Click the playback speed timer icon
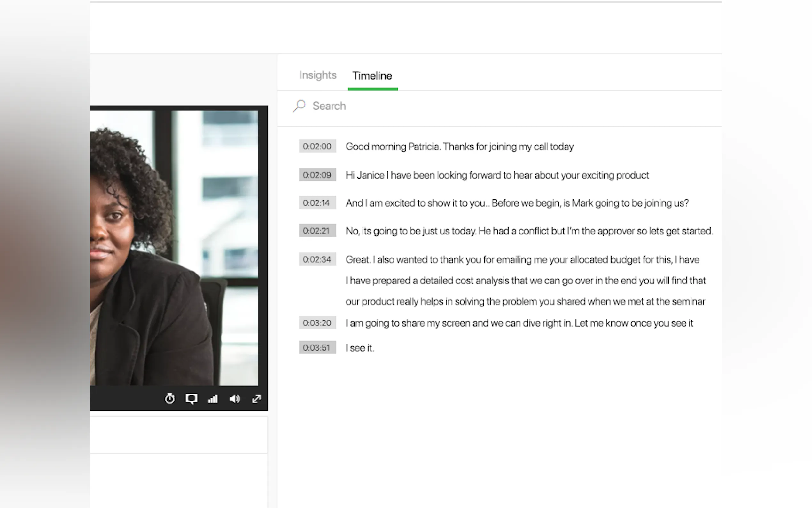 click(x=169, y=399)
